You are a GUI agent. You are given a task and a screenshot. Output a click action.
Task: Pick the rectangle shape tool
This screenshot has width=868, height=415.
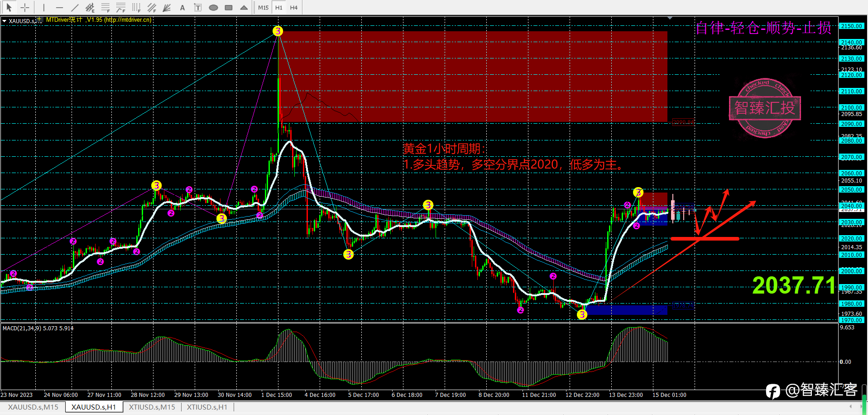229,7
